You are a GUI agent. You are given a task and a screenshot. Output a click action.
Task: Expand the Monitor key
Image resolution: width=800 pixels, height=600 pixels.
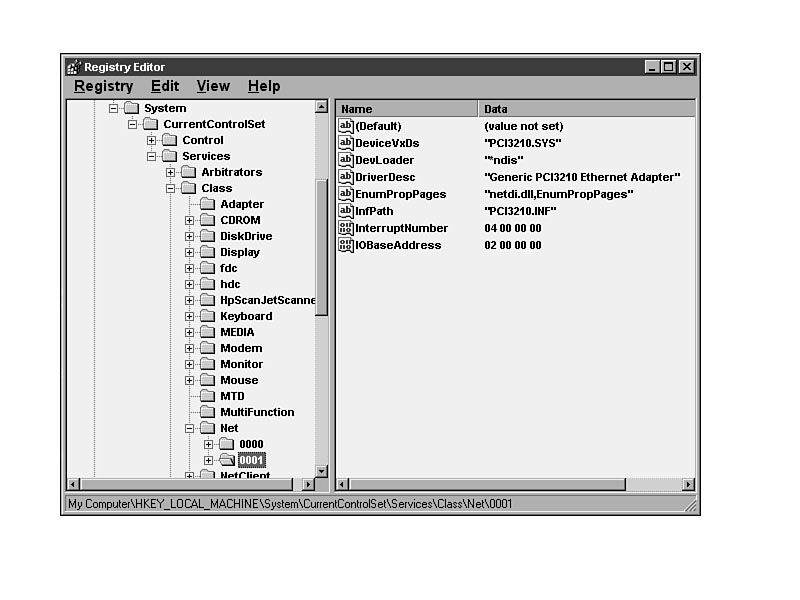(x=189, y=364)
